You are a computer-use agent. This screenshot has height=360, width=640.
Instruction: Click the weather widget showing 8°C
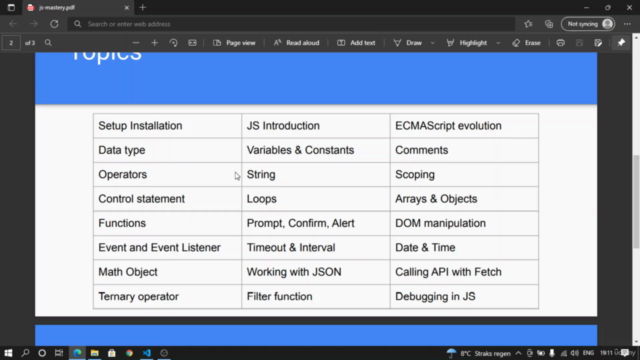coord(478,353)
